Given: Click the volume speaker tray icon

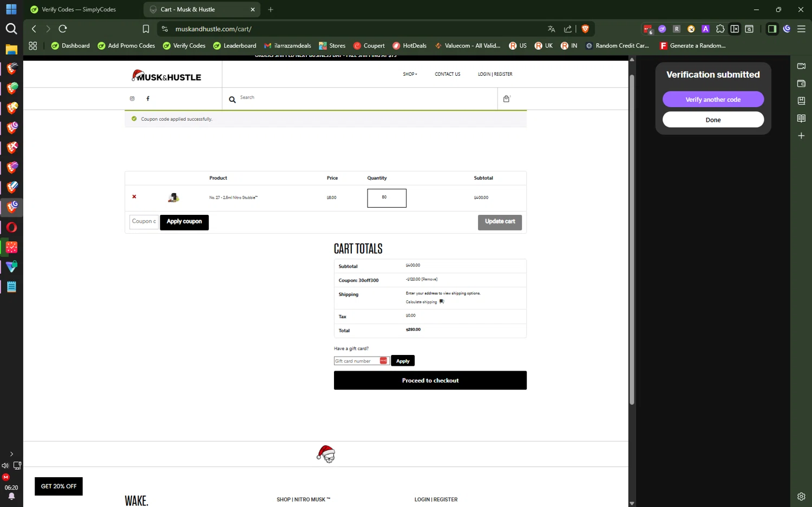Looking at the screenshot, I should click(5, 465).
